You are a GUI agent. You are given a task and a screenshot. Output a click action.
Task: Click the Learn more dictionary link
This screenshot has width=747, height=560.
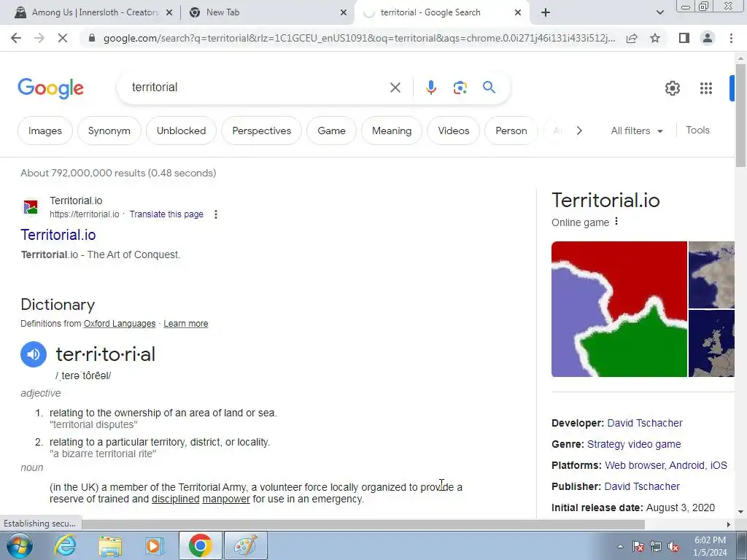186,324
